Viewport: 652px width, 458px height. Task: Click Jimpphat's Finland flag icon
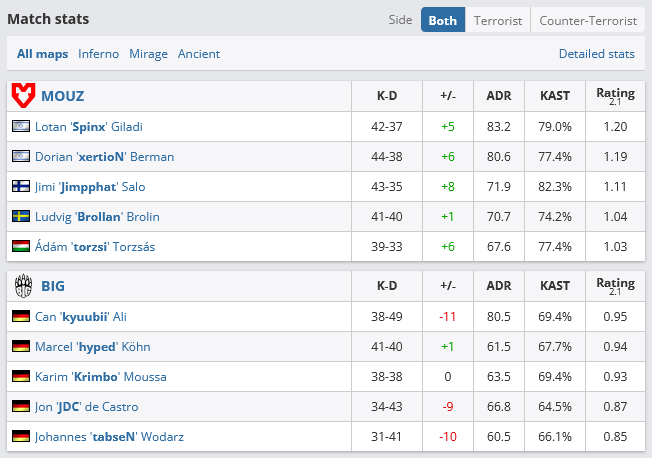(20, 187)
